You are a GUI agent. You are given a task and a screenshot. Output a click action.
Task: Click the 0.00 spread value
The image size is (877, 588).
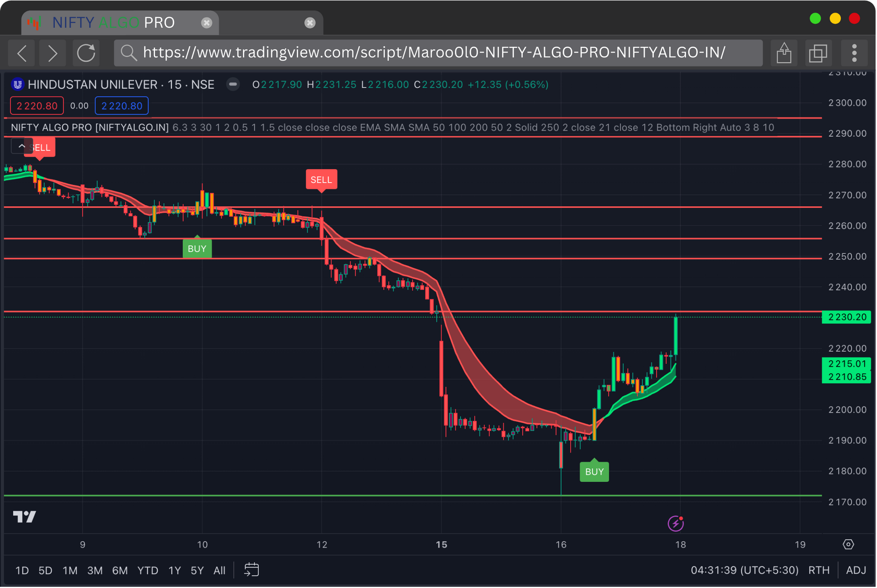click(x=79, y=106)
